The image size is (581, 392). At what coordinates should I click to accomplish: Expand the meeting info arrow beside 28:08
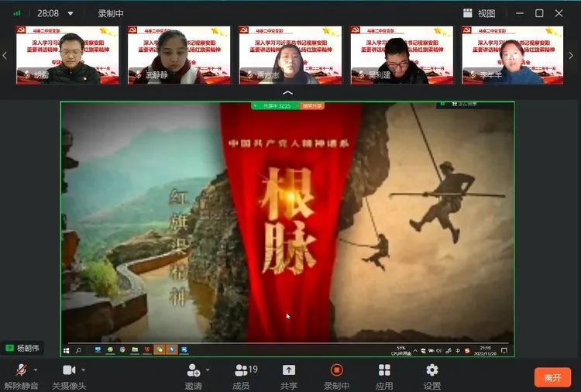point(70,14)
